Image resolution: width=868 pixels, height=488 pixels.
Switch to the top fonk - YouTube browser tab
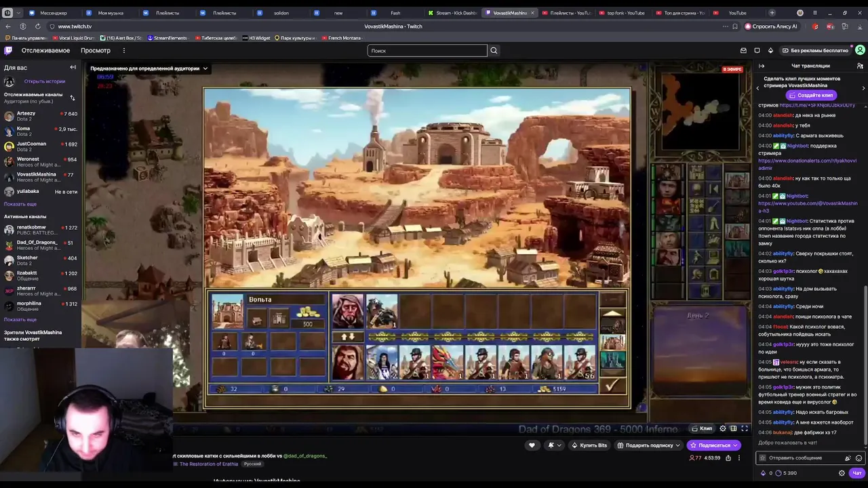[x=623, y=13]
